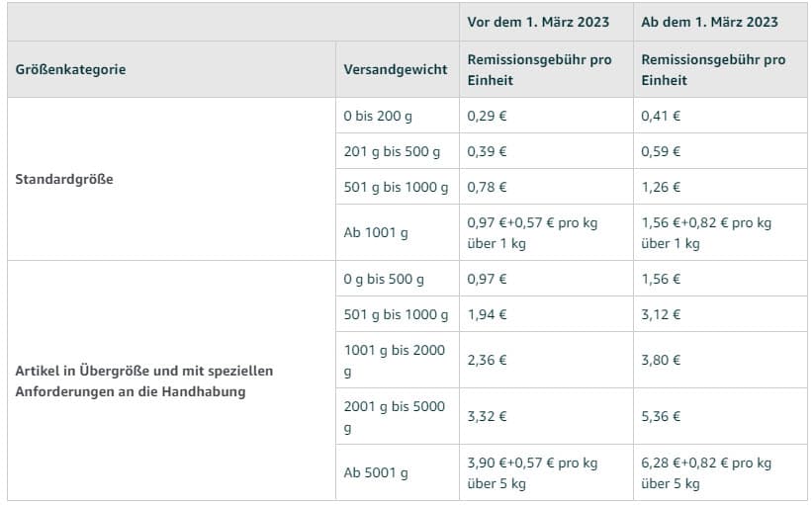Select the 0 g bis 500 g weight cell

pos(398,279)
